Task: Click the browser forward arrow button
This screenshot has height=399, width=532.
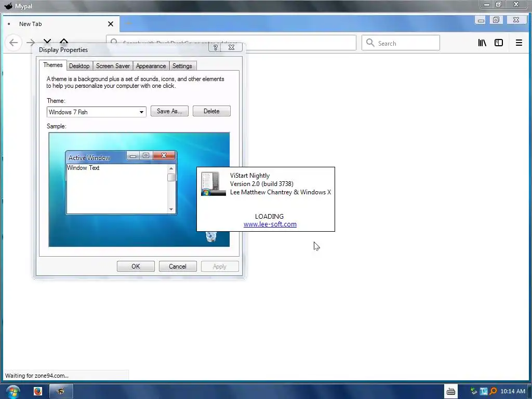Action: pyautogui.click(x=31, y=43)
